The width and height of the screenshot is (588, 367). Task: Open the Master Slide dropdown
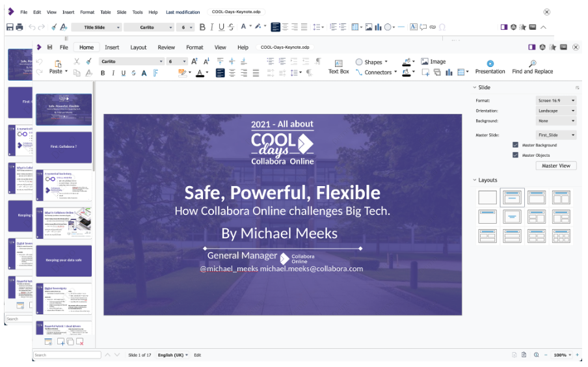click(x=556, y=135)
